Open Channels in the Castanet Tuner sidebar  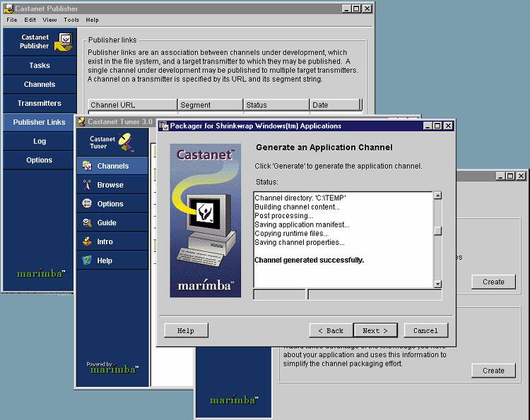click(x=112, y=166)
